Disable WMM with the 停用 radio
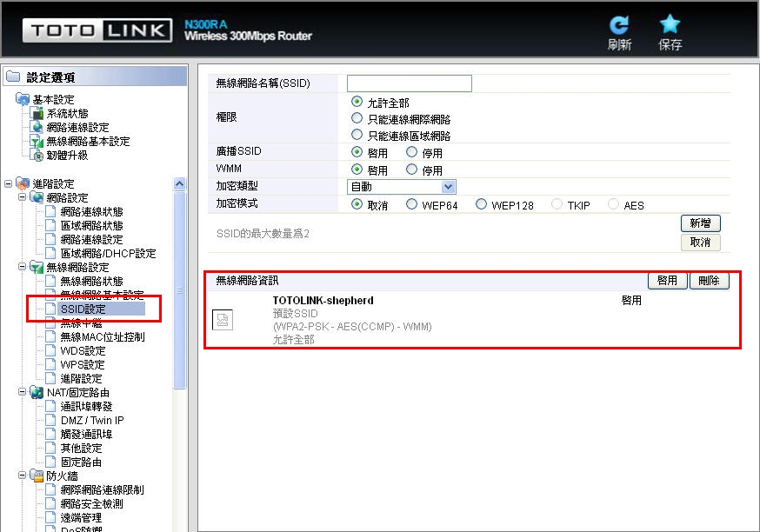Viewport: 760px width, 532px height. point(411,170)
